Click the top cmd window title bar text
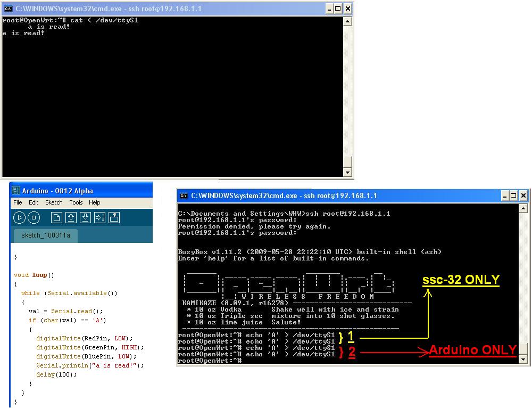 (109, 9)
